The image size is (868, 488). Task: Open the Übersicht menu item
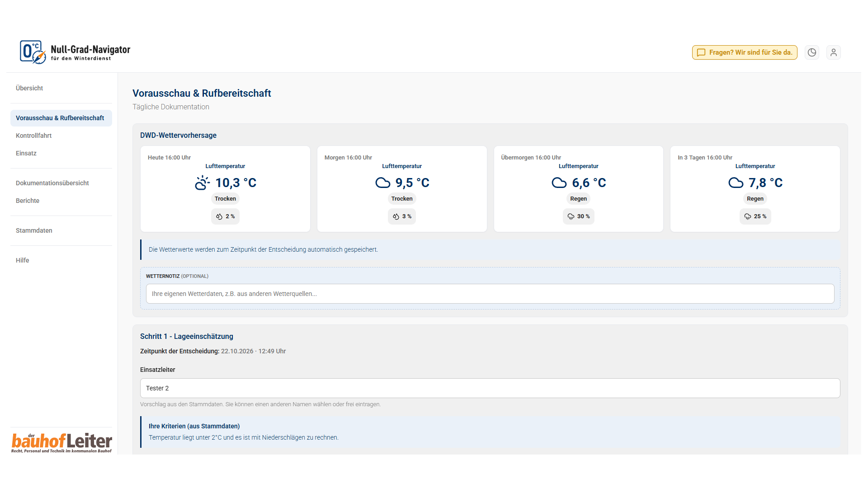[x=61, y=88]
